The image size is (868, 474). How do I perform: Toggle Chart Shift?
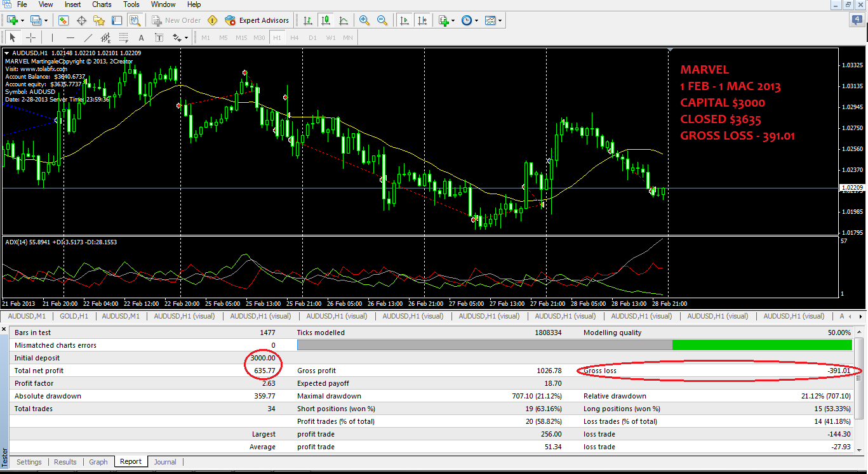pyautogui.click(x=422, y=20)
